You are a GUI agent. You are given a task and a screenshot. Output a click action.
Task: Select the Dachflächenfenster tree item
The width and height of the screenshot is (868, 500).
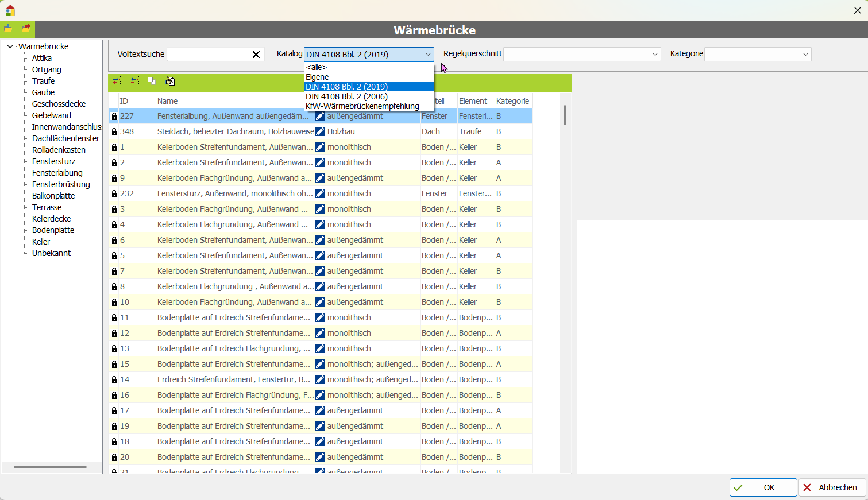[65, 138]
